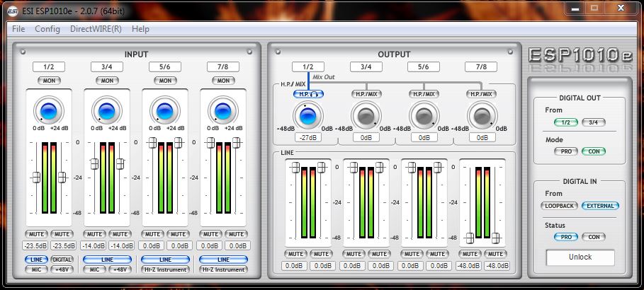Click the output 5/6 gray volume knob
This screenshot has height=290, width=644.
point(424,116)
